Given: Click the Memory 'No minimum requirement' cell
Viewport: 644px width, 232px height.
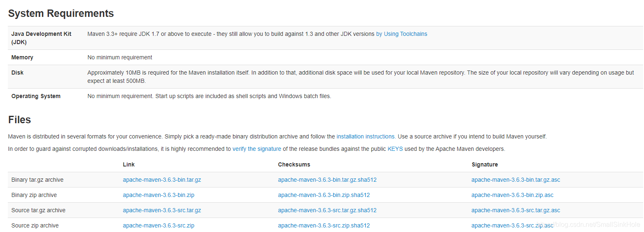Looking at the screenshot, I should point(120,57).
